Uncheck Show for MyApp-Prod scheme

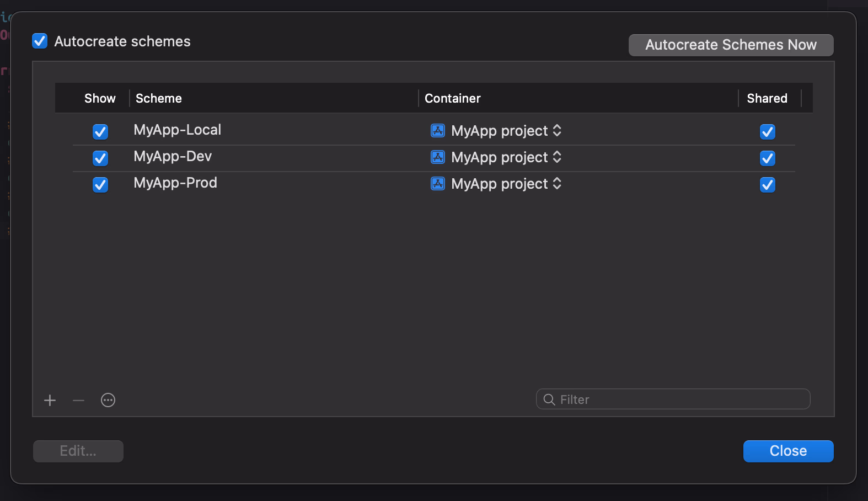pos(100,185)
